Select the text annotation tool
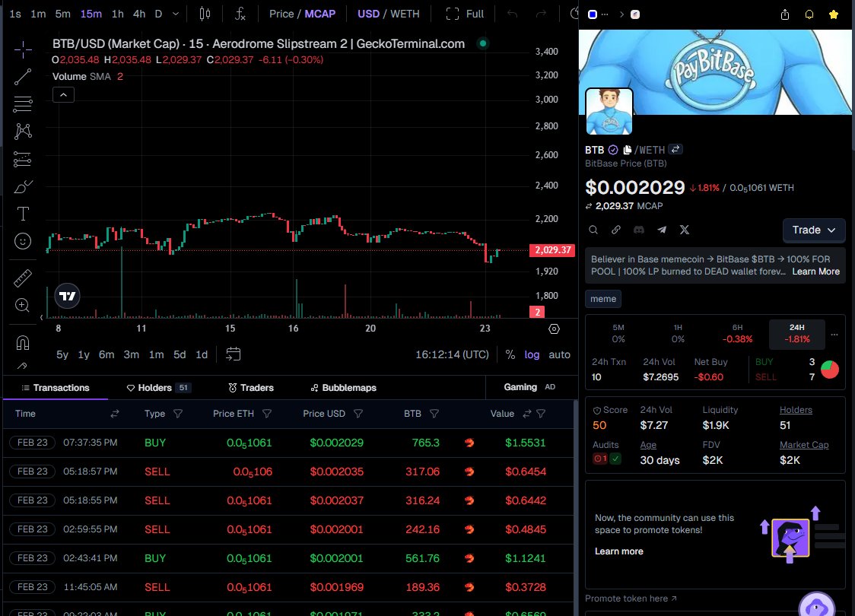 point(22,214)
